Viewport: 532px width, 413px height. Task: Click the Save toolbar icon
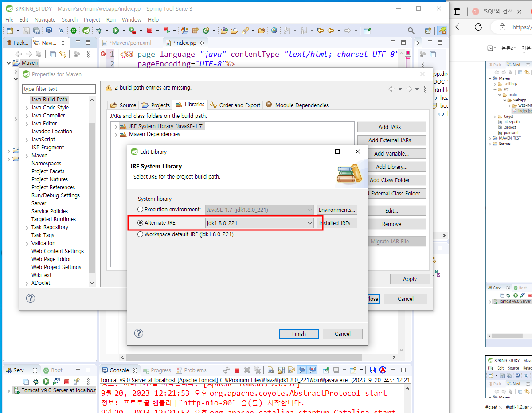pyautogui.click(x=26, y=31)
